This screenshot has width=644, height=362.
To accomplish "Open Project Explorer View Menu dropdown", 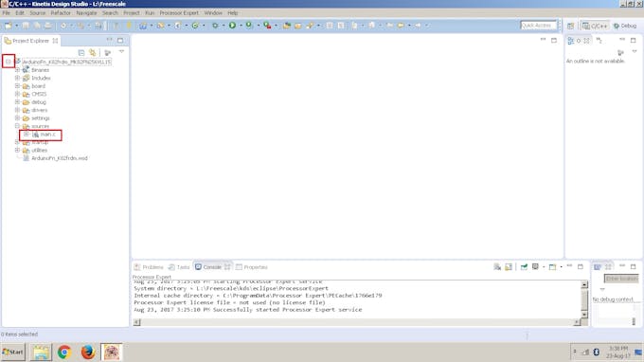I will 121,52.
